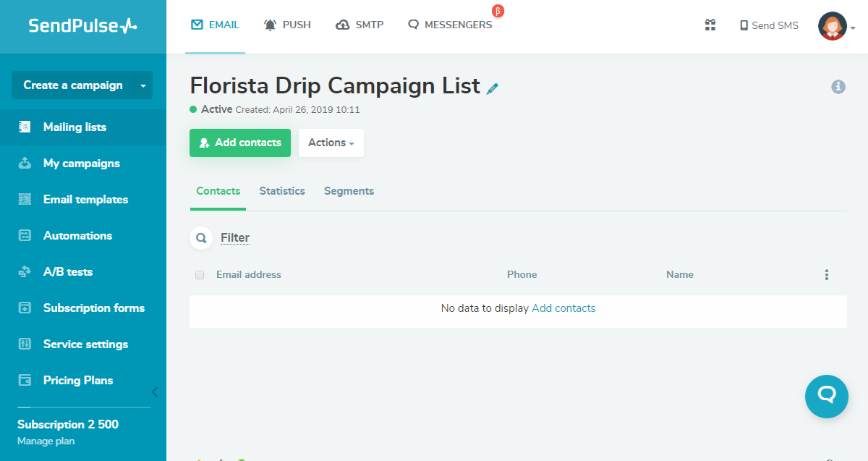
Task: Tick the select-all contacts checkbox
Action: pyautogui.click(x=200, y=275)
